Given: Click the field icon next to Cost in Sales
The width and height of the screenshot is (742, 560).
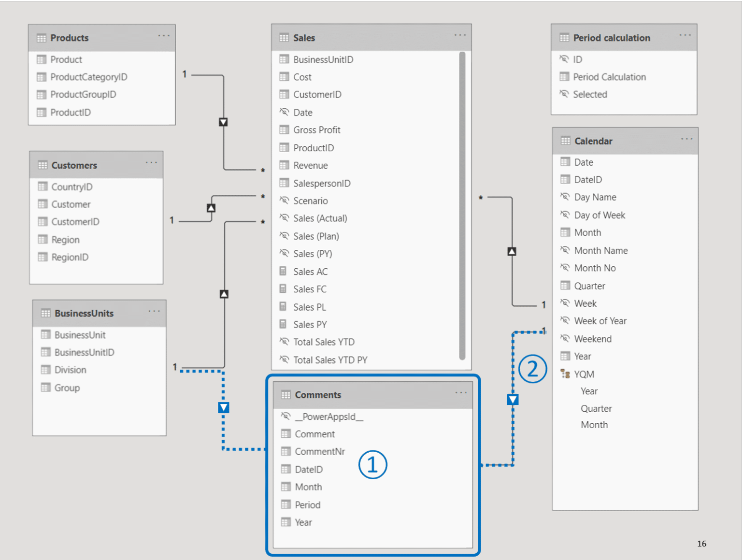Looking at the screenshot, I should (x=284, y=76).
